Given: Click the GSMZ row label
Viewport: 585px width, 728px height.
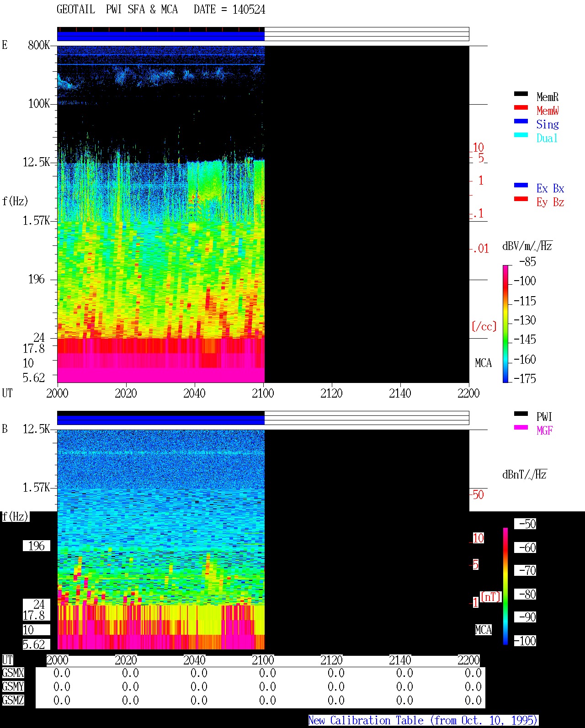Looking at the screenshot, I should (x=13, y=700).
